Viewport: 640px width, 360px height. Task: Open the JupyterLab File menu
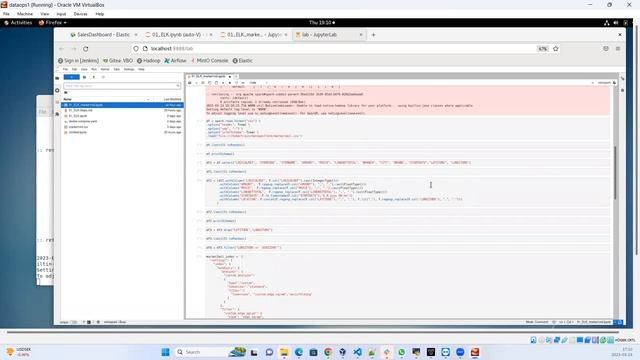click(65, 69)
